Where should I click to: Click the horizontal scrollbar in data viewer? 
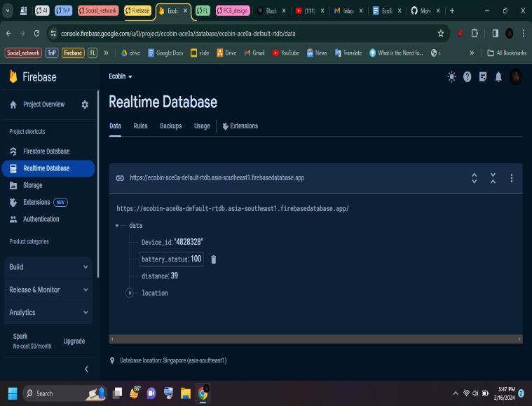tap(315, 339)
